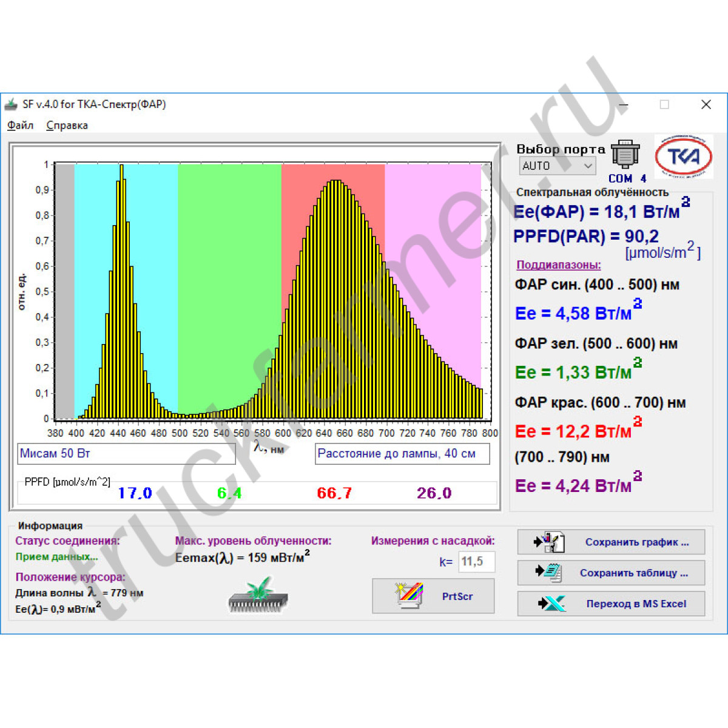The image size is (728, 728).
Task: Open the Справка menu
Action: click(x=67, y=126)
